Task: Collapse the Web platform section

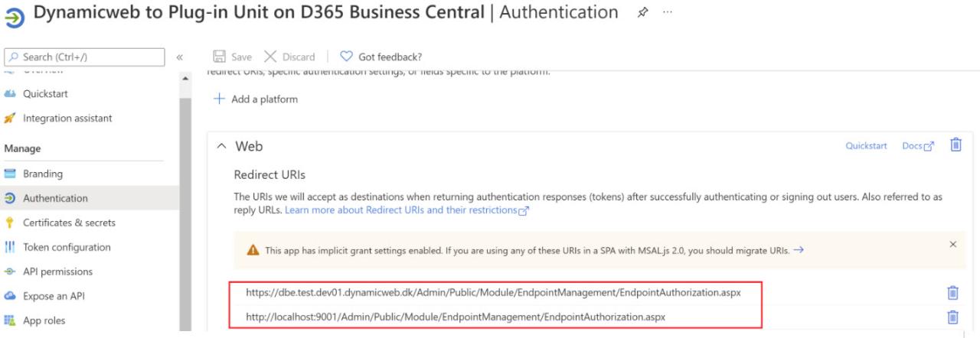Action: coord(222,146)
